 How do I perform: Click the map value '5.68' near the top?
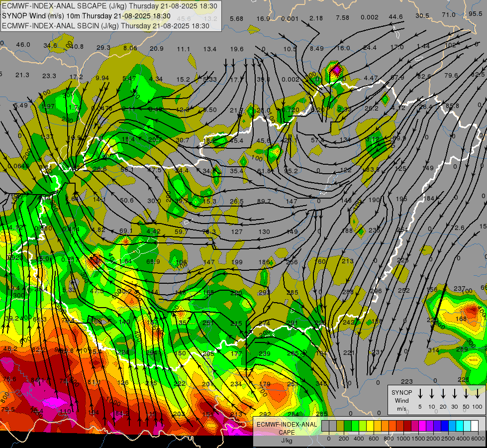236,18
